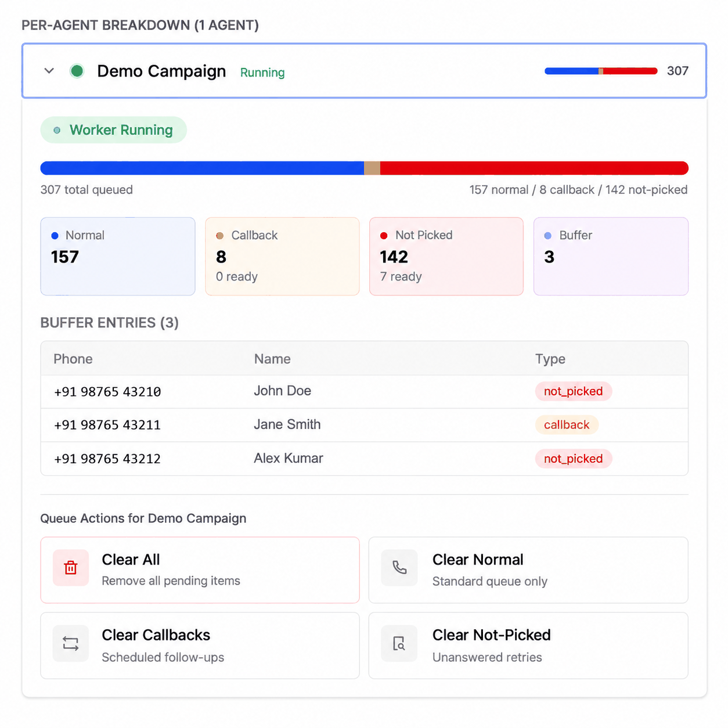Click the Clear All title text
Screen dimensions: 728x728
(x=131, y=560)
